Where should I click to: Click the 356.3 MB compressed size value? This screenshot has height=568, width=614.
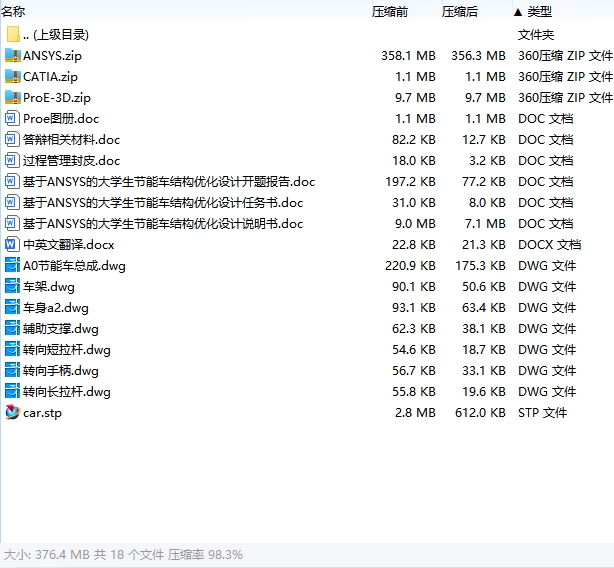coord(478,56)
